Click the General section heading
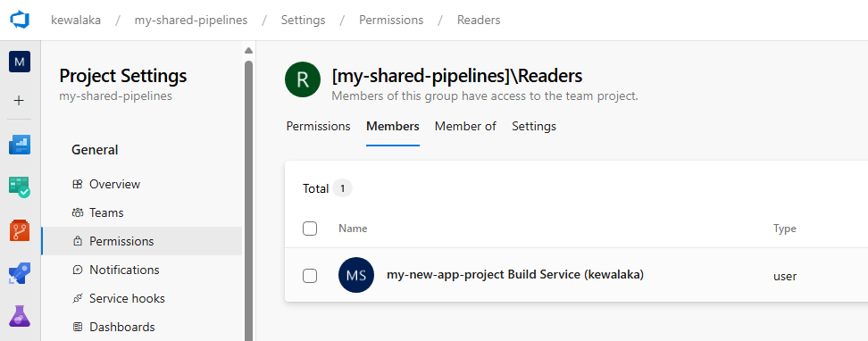The width and height of the screenshot is (868, 341). click(95, 150)
